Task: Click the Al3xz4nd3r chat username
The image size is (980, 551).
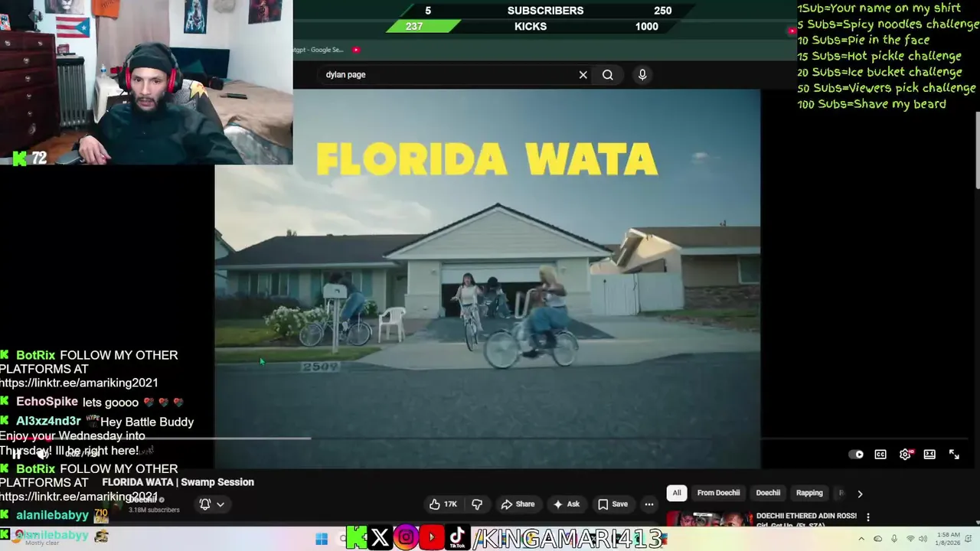Action: [48, 421]
